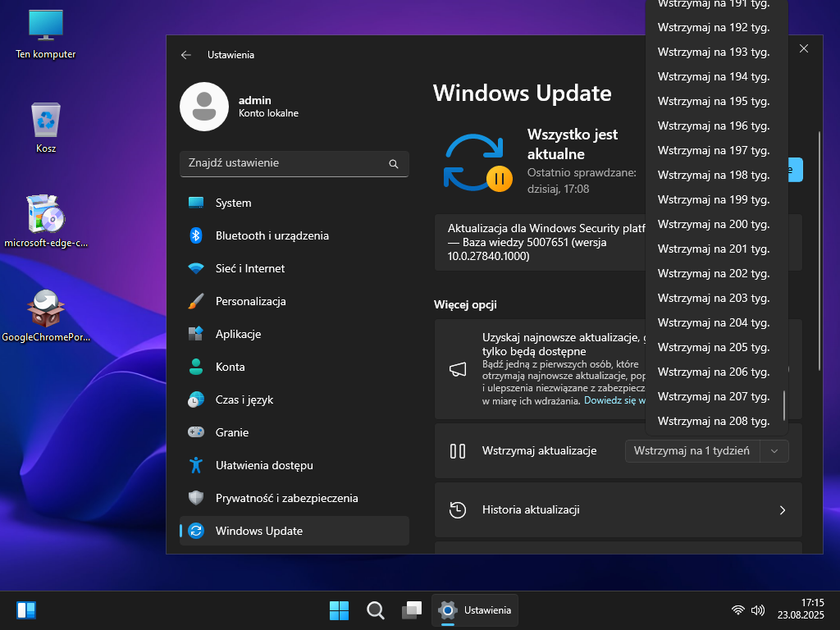This screenshot has height=630, width=840.
Task: Click the Czas i język icon
Action: click(x=196, y=399)
